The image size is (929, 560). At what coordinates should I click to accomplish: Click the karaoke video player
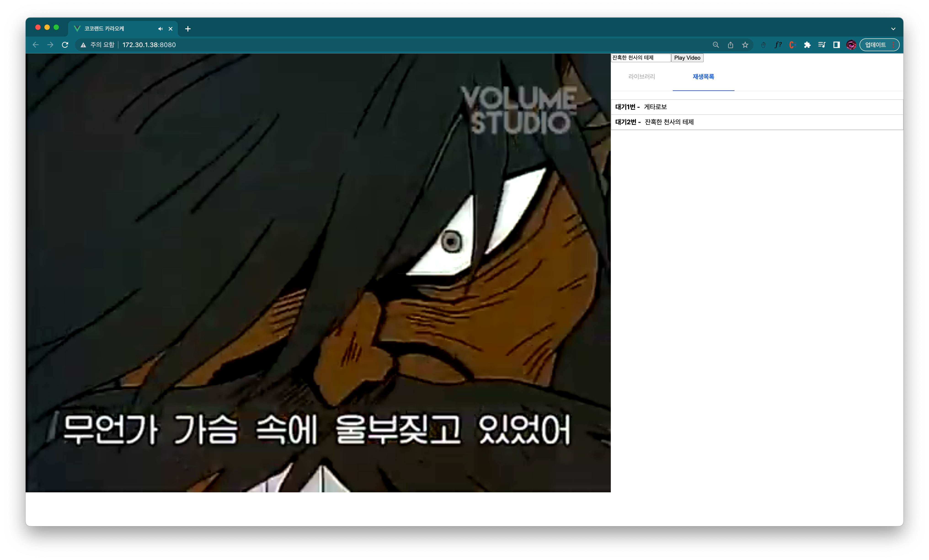(318, 273)
